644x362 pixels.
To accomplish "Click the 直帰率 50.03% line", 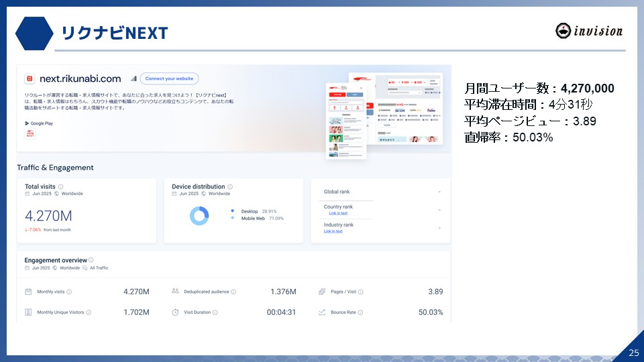I will click(x=508, y=137).
